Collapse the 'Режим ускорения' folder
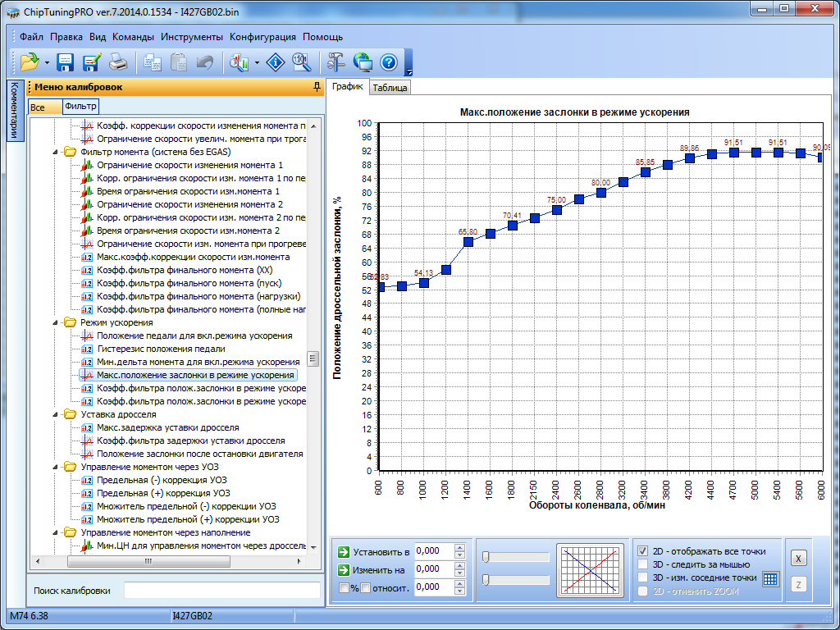The image size is (840, 630). [55, 323]
